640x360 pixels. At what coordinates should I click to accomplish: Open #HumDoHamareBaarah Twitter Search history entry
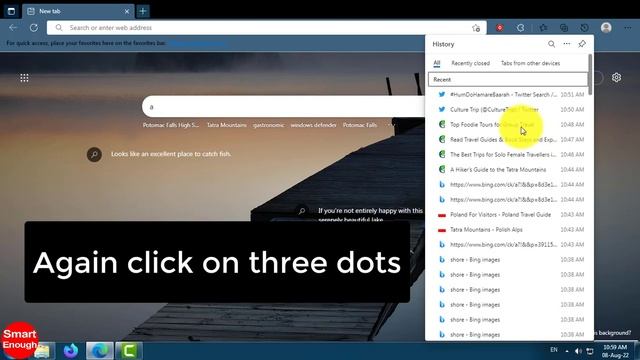[509, 94]
